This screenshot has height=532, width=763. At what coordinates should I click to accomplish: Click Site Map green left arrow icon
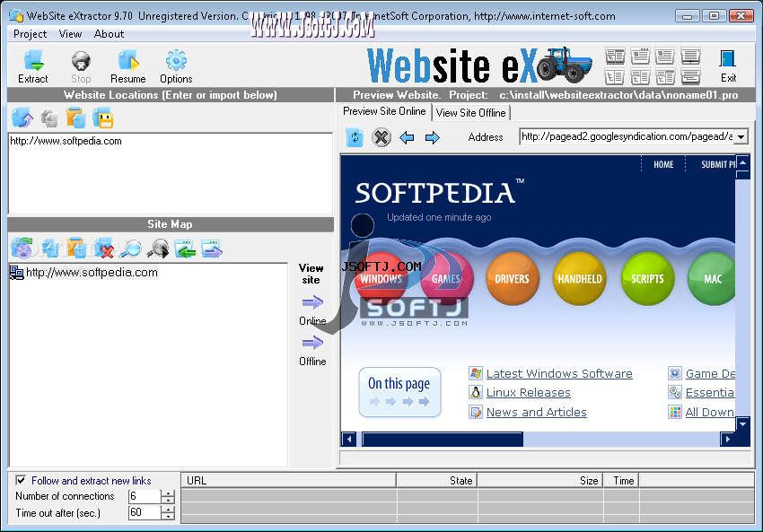[x=185, y=248]
